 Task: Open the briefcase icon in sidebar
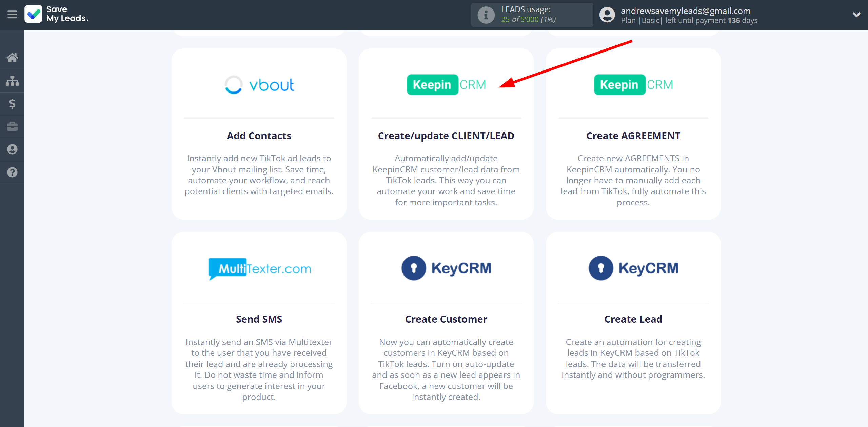coord(12,126)
